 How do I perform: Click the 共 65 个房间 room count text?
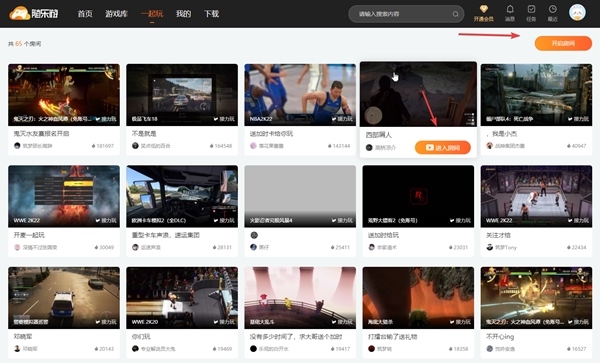point(24,44)
